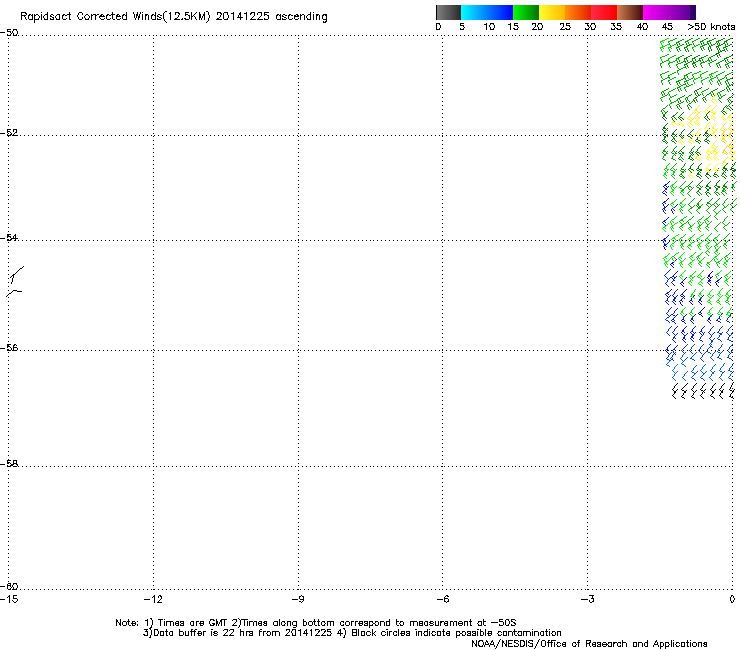Click the magenta 40-45 knots color segment
The width and height of the screenshot is (740, 650).
(x=656, y=12)
